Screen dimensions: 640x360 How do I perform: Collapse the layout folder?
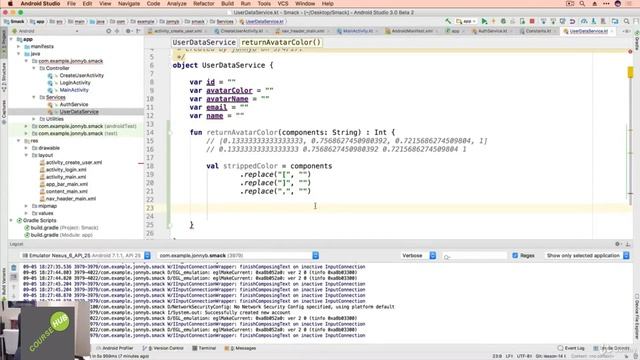point(27,155)
